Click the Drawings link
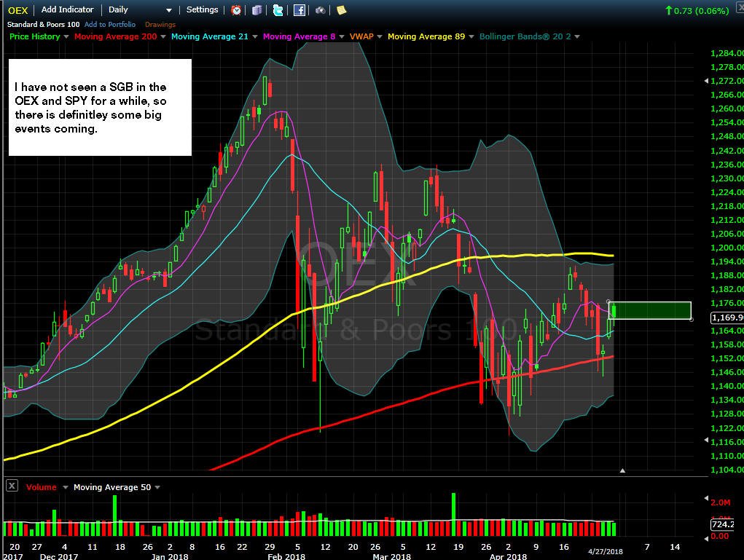This screenshot has height=560, width=744. coord(160,24)
